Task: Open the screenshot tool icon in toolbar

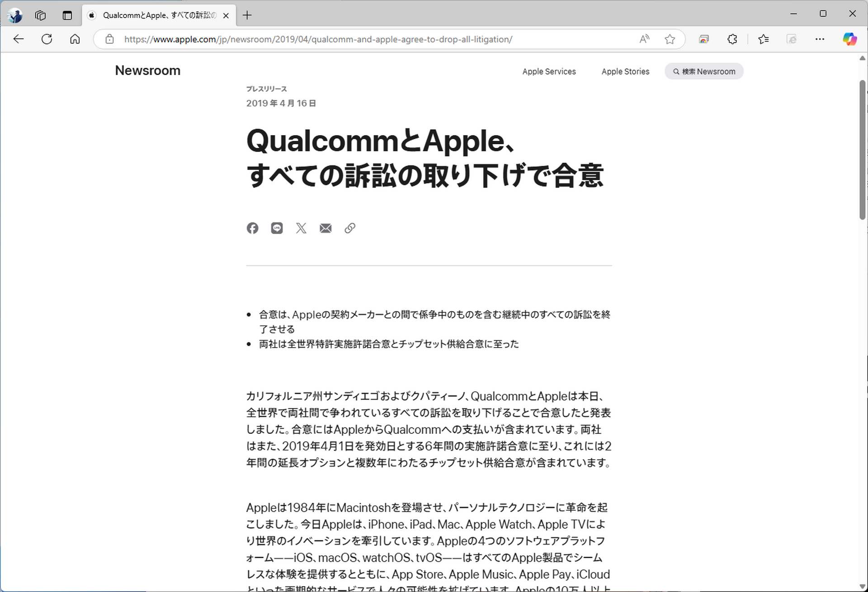Action: point(704,39)
